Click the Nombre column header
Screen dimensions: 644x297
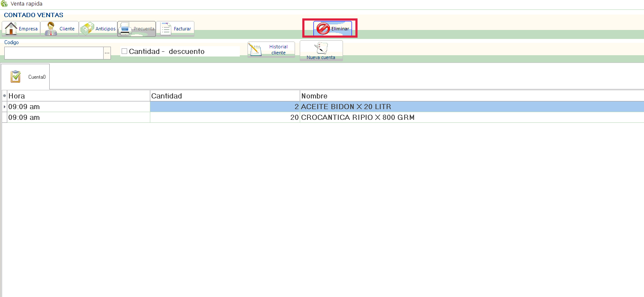click(471, 96)
